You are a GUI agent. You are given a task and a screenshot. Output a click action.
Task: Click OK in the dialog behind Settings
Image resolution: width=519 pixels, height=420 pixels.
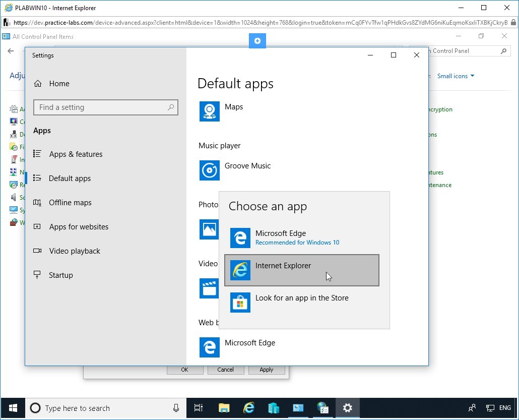click(185, 370)
